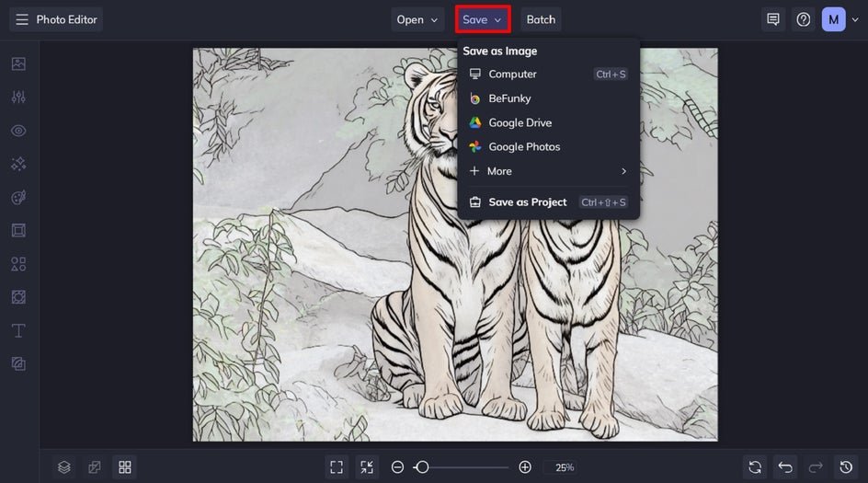Viewport: 868px width, 483px height.
Task: Open the Textures icon in sidebar
Action: click(x=18, y=364)
